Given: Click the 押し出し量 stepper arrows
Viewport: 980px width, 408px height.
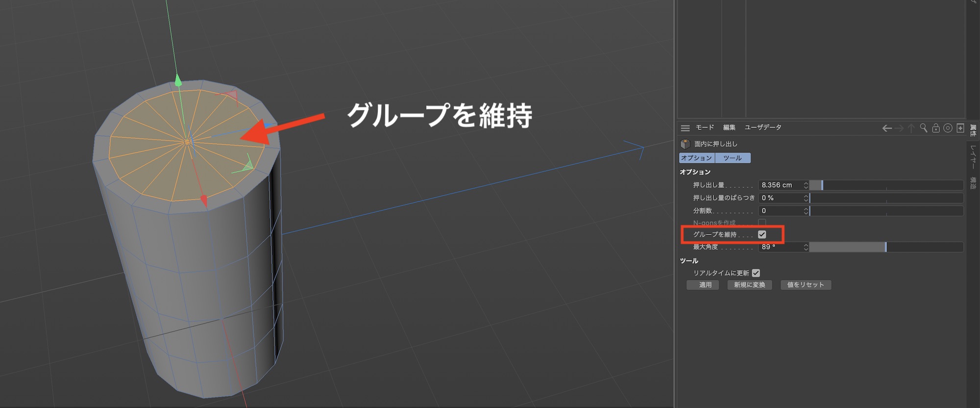Looking at the screenshot, I should coord(806,185).
